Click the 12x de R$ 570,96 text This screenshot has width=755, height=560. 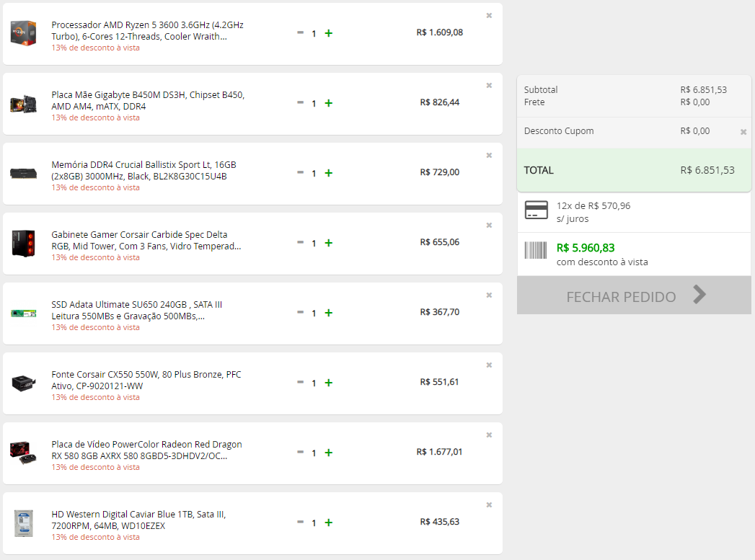[x=593, y=206]
